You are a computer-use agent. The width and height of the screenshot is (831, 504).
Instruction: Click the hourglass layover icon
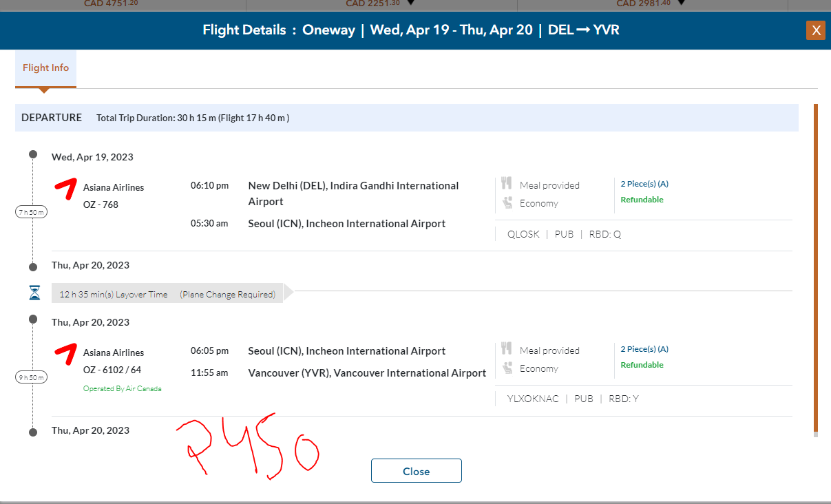tap(34, 293)
